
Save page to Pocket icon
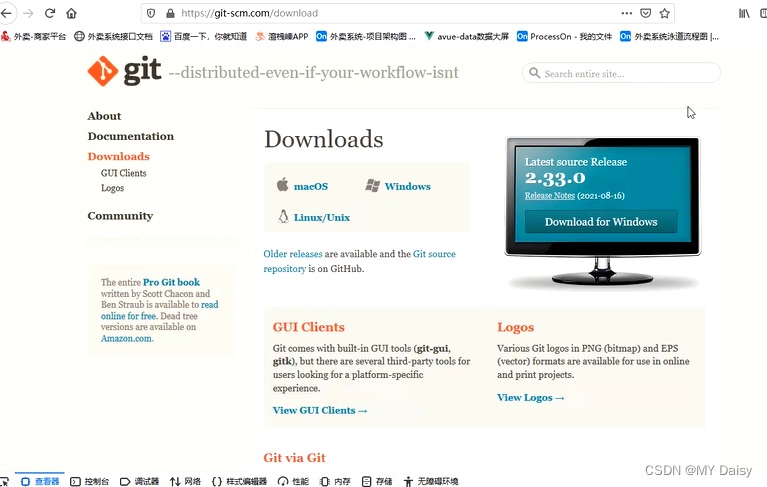click(x=646, y=13)
